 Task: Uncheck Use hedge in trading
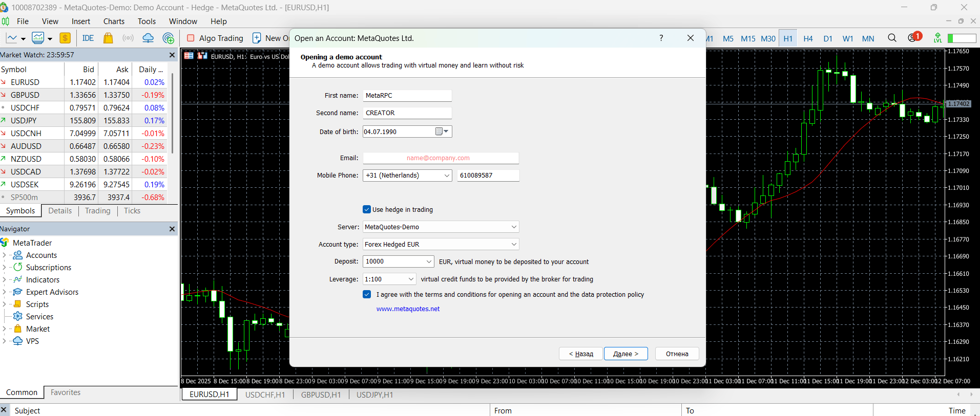[x=367, y=209]
